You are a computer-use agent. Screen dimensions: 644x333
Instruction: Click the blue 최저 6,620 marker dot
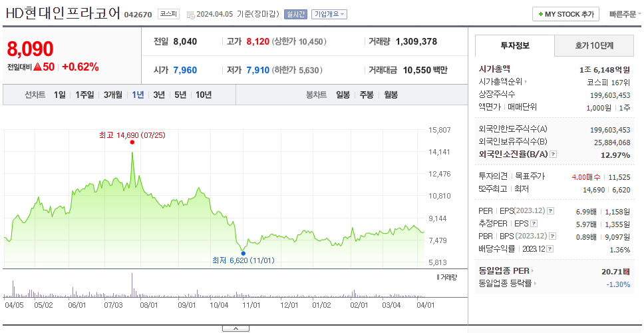[243, 253]
